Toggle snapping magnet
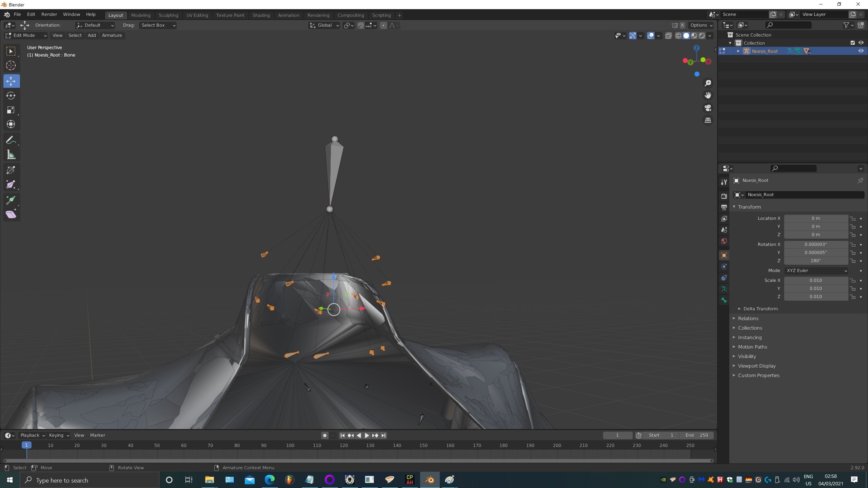Screen dimensions: 868x488 click(361, 25)
